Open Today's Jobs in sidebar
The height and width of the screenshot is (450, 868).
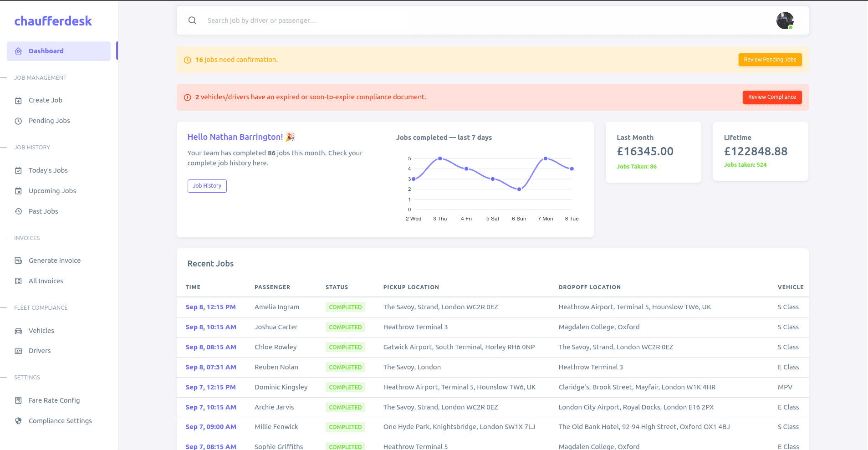[59, 170]
